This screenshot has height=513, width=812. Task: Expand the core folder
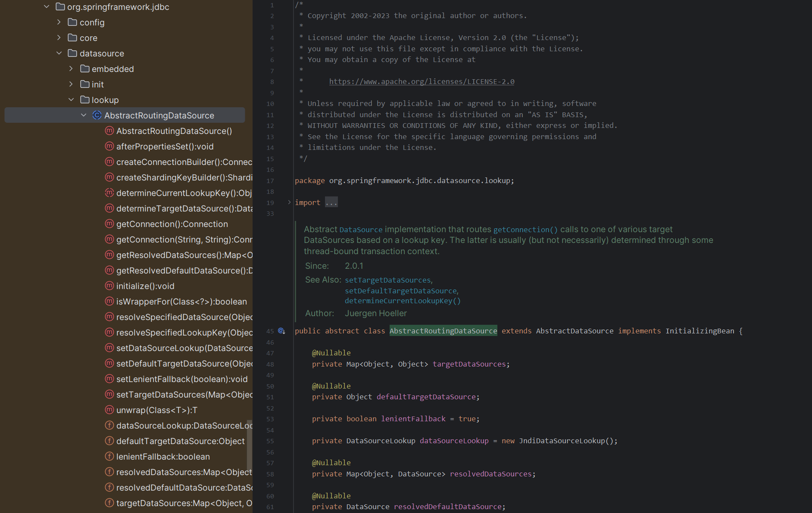tap(59, 37)
